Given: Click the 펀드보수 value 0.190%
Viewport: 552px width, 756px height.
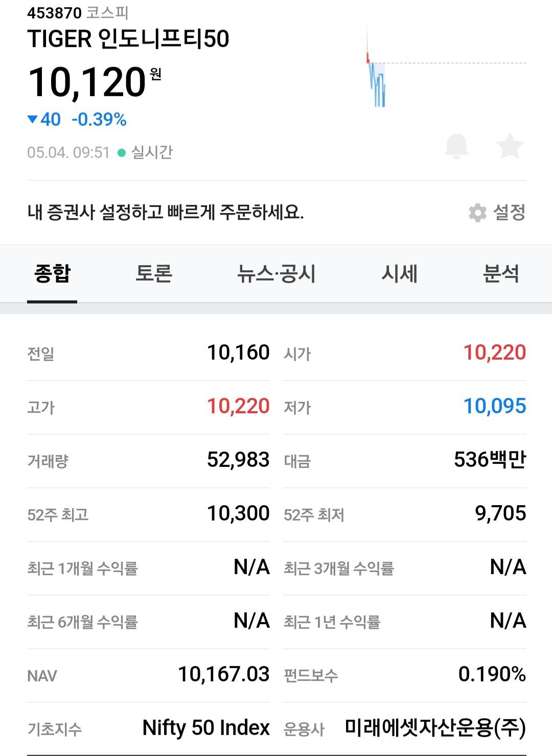Looking at the screenshot, I should click(492, 674).
